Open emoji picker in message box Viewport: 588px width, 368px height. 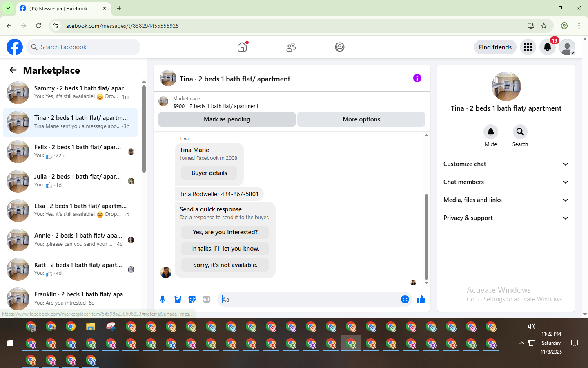pyautogui.click(x=405, y=299)
